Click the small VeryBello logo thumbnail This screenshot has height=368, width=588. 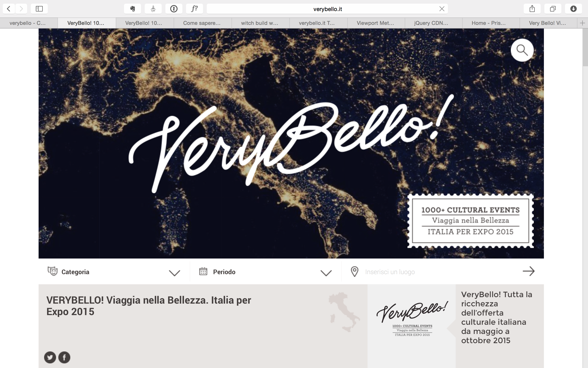pos(412,319)
